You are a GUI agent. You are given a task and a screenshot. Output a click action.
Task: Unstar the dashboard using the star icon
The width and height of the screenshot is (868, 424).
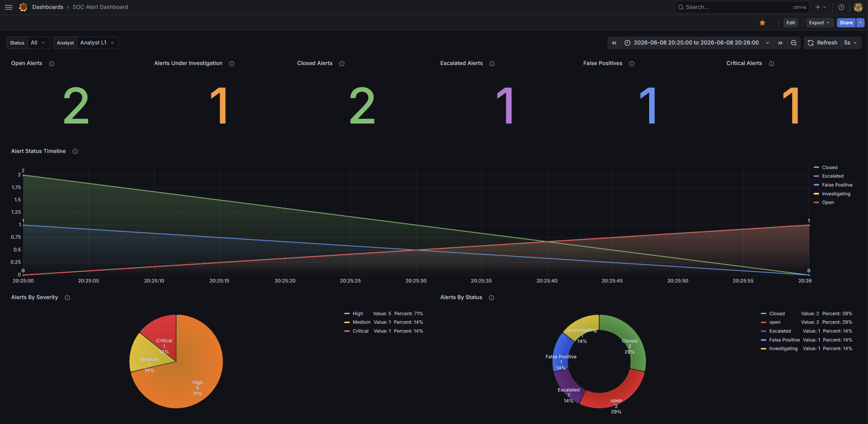(762, 23)
